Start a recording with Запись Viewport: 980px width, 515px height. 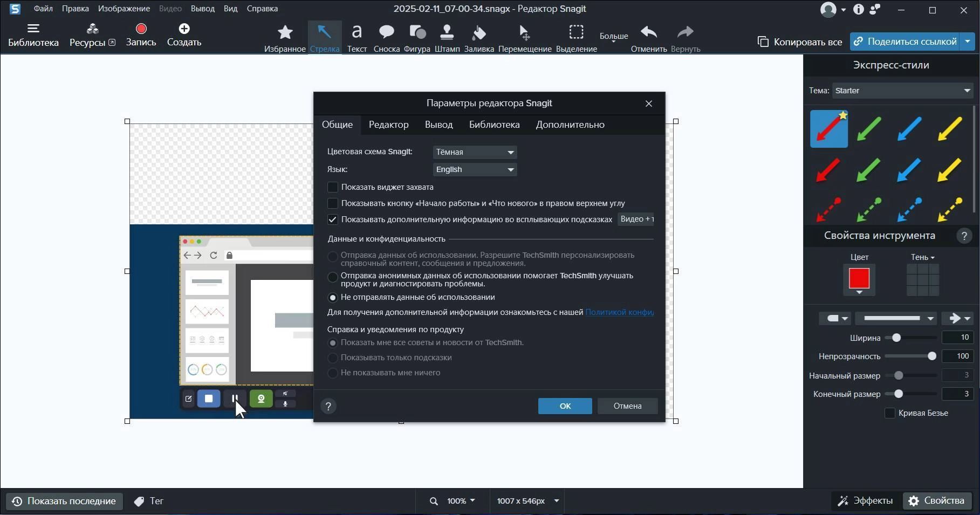(141, 35)
